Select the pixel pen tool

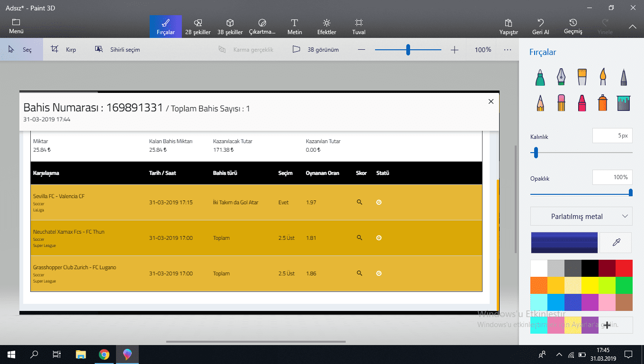point(624,77)
